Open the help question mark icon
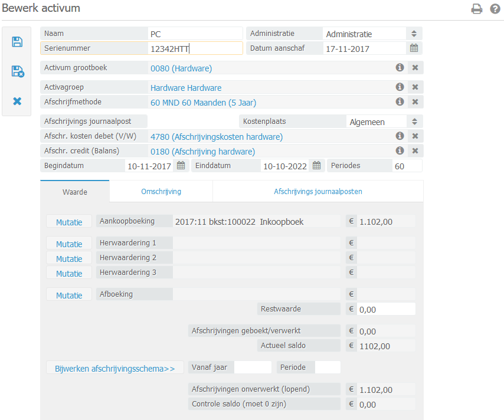The image size is (504, 420). [495, 9]
